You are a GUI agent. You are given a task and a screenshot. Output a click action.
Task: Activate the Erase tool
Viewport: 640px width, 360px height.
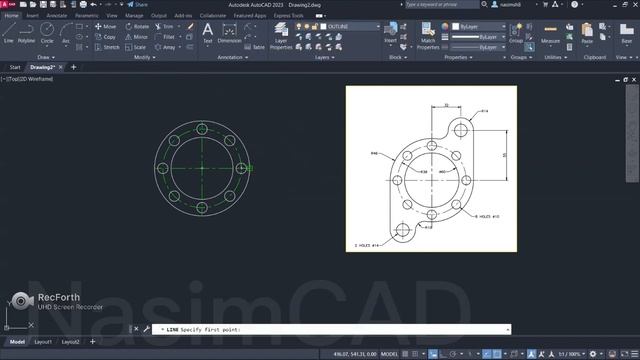point(190,27)
